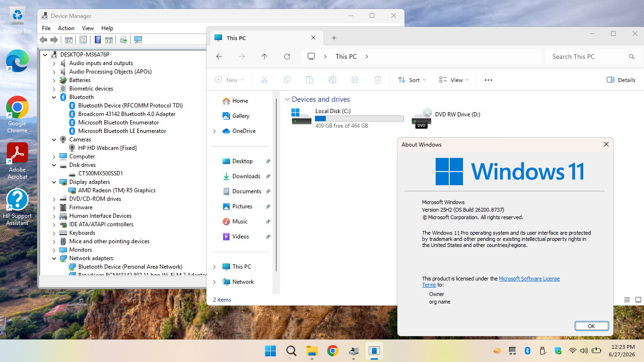Open View menu in Device Manager

[x=88, y=28]
